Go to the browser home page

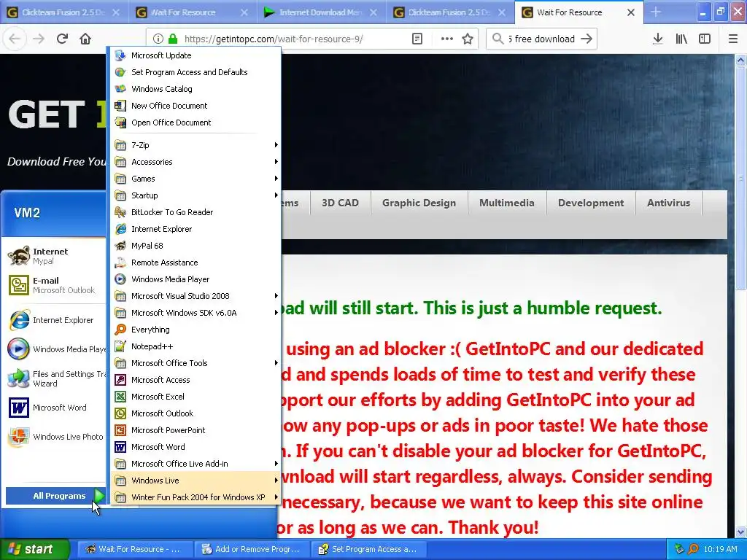tap(85, 39)
